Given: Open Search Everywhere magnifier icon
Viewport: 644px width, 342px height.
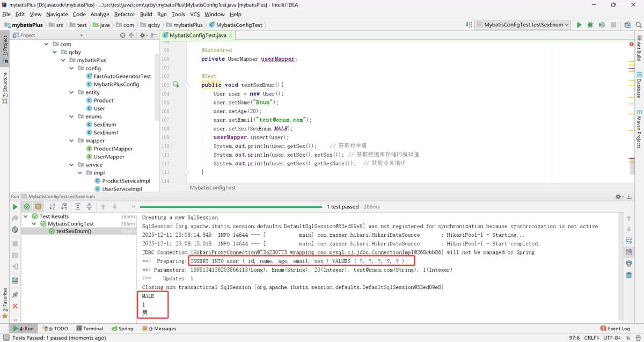Looking at the screenshot, I should tap(638, 25).
